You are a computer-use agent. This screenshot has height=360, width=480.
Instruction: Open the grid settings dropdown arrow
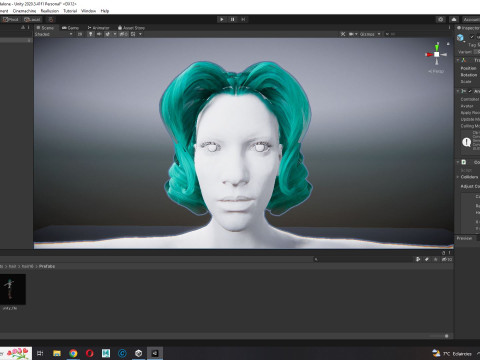[140, 34]
